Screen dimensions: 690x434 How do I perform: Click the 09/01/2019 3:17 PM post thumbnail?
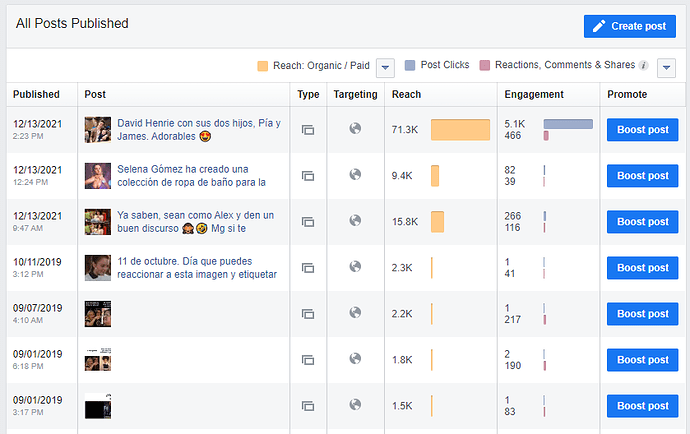tap(98, 406)
